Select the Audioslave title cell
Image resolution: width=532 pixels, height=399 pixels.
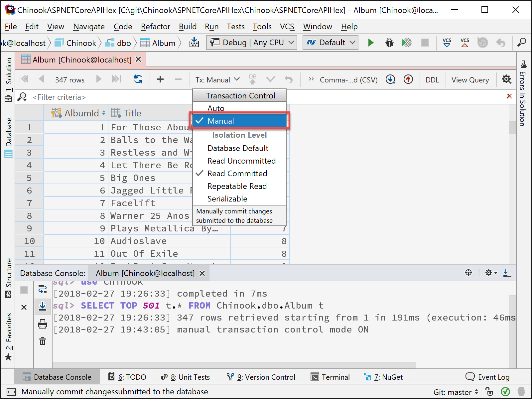tap(169, 241)
